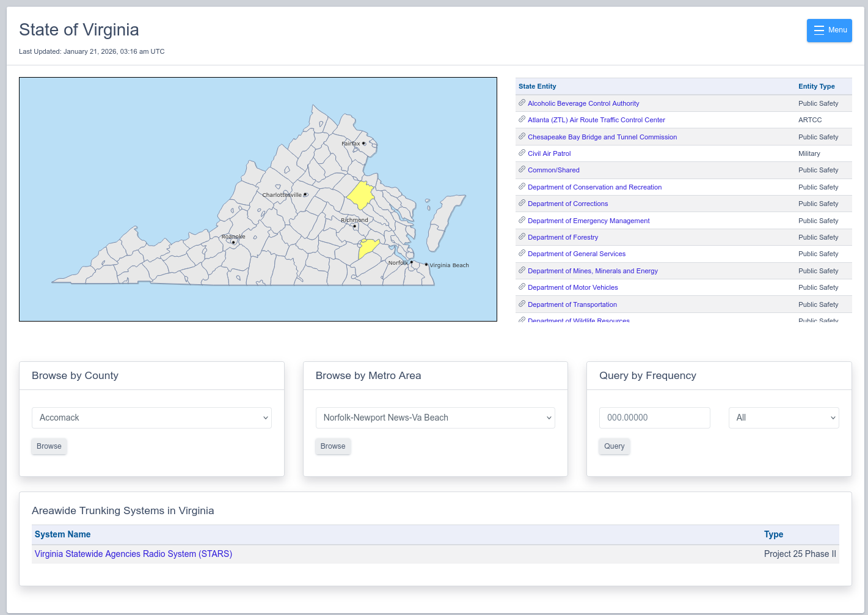
Task: Click link icon beside General Services
Action: [x=522, y=253]
